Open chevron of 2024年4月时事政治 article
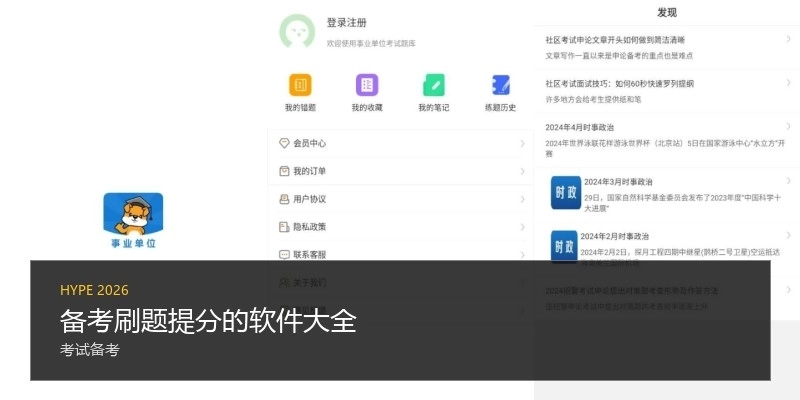Image resolution: width=800 pixels, height=400 pixels. (x=789, y=126)
